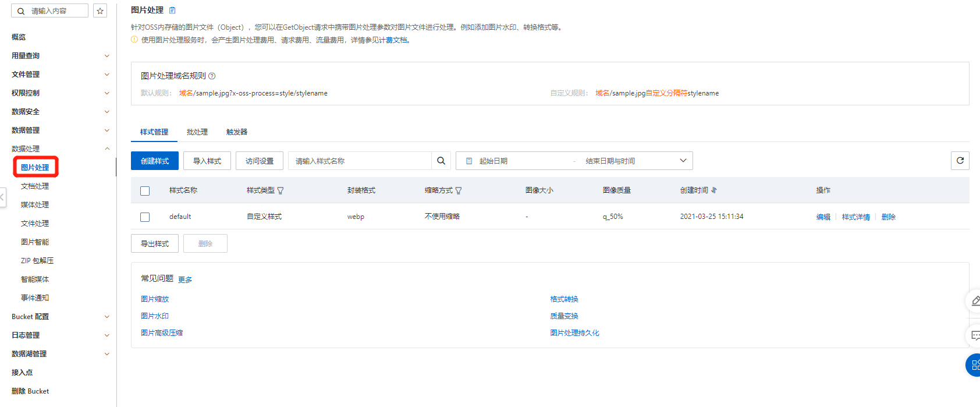Image resolution: width=980 pixels, height=407 pixels.
Task: Click the star favorite icon beside search
Action: click(100, 11)
